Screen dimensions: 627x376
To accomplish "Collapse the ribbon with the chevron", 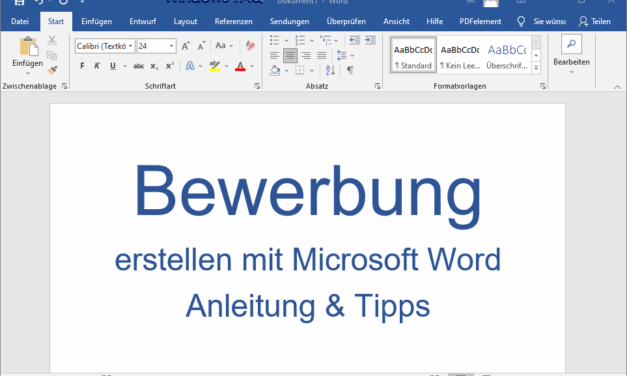I will [x=617, y=87].
